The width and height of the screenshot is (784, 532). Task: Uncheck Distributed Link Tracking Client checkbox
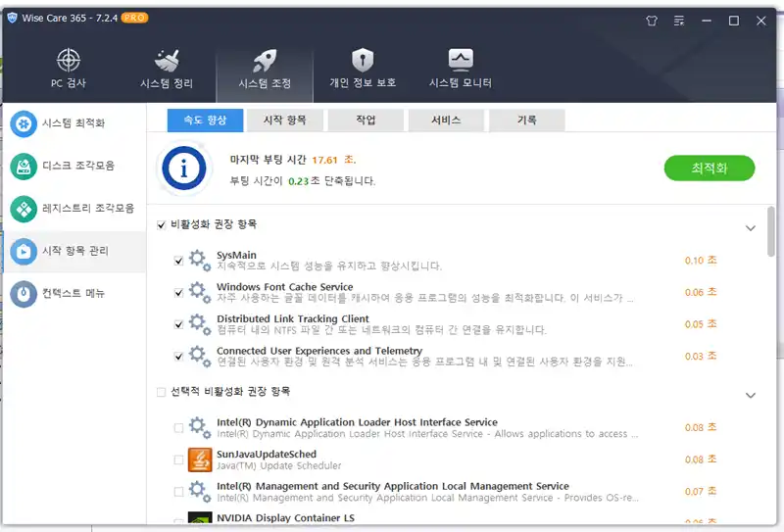[178, 324]
